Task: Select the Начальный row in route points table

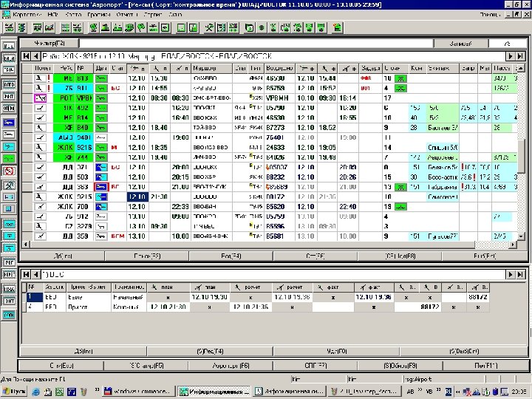Action: (x=258, y=297)
